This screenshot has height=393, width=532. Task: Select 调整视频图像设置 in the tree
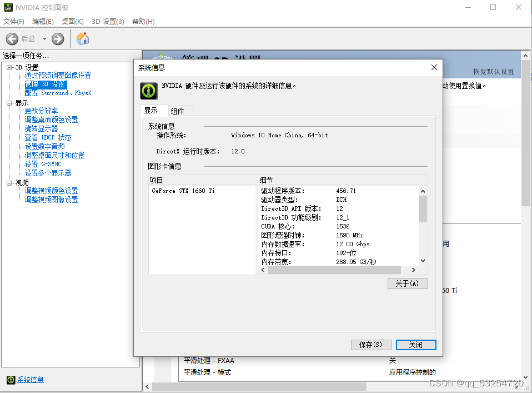point(51,200)
